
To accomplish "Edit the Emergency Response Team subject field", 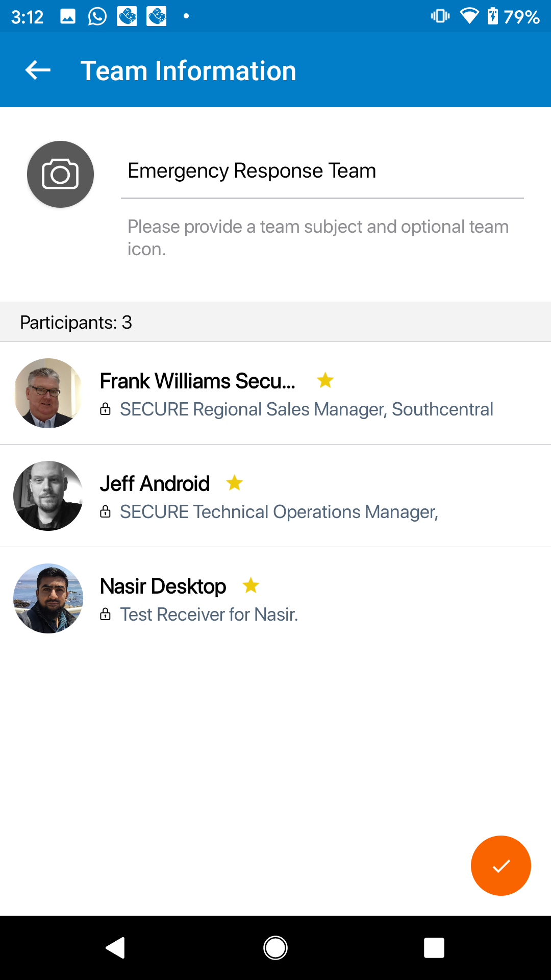I will 322,171.
